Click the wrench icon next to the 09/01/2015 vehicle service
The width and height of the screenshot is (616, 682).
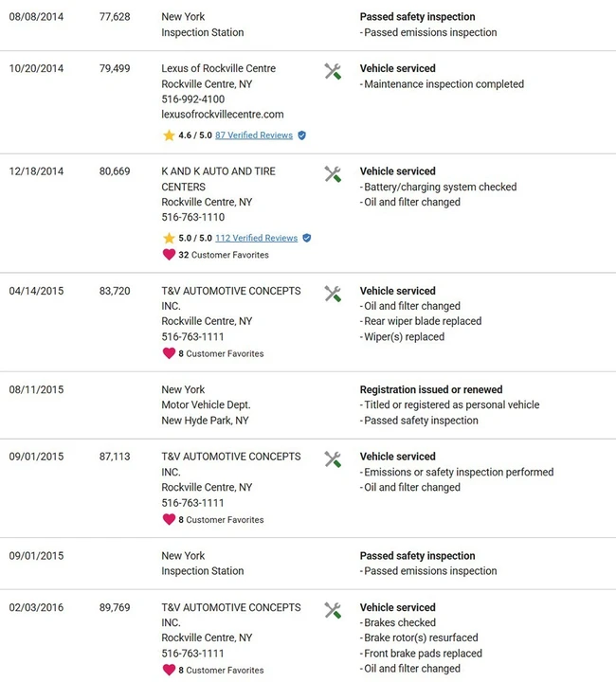pyautogui.click(x=333, y=459)
